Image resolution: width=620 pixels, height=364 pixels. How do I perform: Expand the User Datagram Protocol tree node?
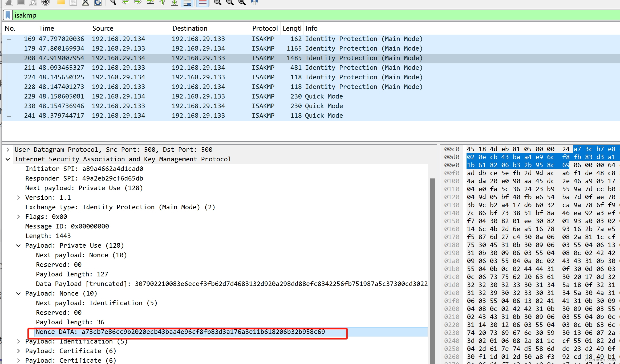pyautogui.click(x=8, y=150)
